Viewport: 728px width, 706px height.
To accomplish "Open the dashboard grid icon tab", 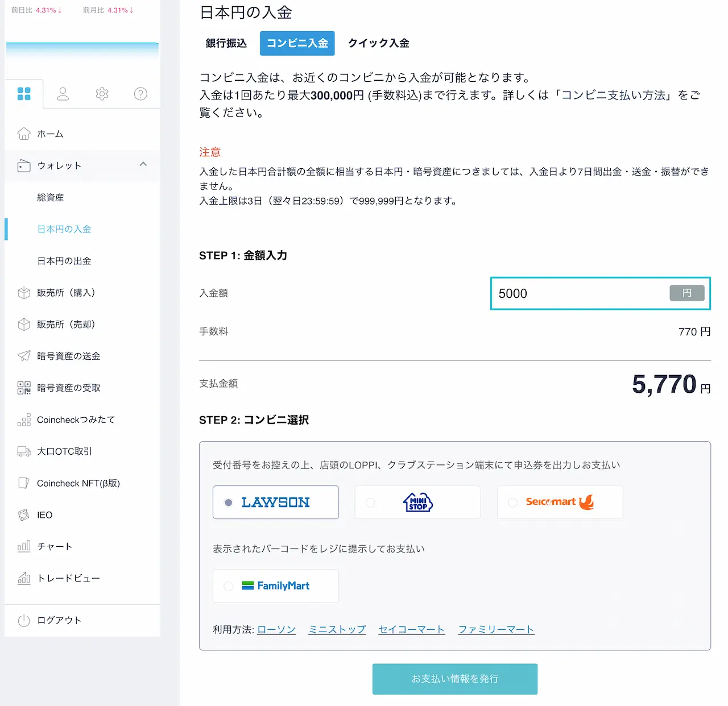I will [x=24, y=94].
